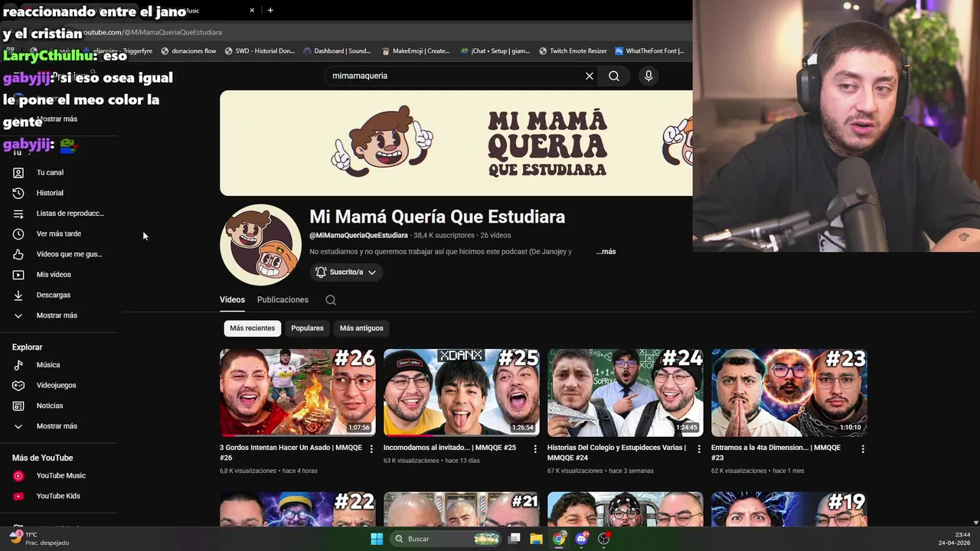Open Listas de reproducción sidebar item
The image size is (980, 551).
pyautogui.click(x=59, y=214)
